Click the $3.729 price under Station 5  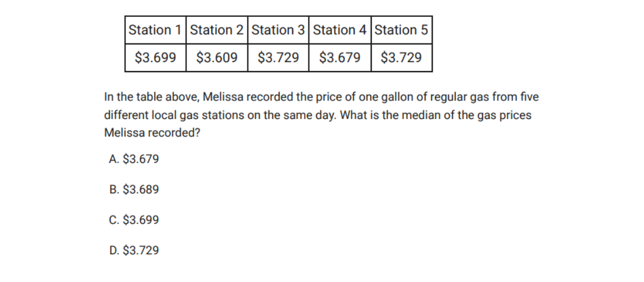[401, 58]
